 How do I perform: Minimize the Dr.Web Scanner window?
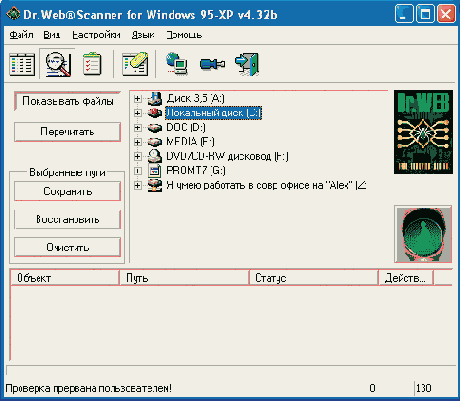[404, 14]
